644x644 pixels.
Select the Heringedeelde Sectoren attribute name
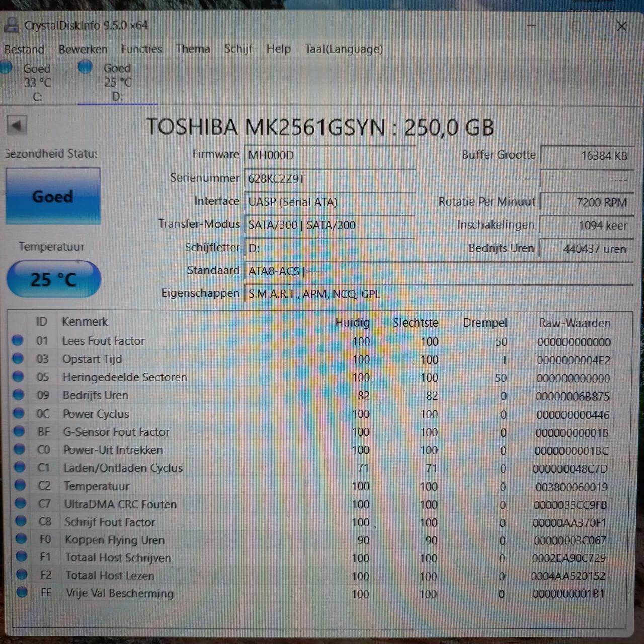125,377
